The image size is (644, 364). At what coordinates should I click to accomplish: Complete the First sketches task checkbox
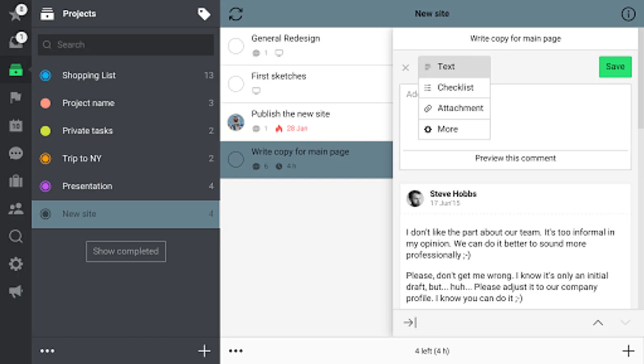point(236,84)
